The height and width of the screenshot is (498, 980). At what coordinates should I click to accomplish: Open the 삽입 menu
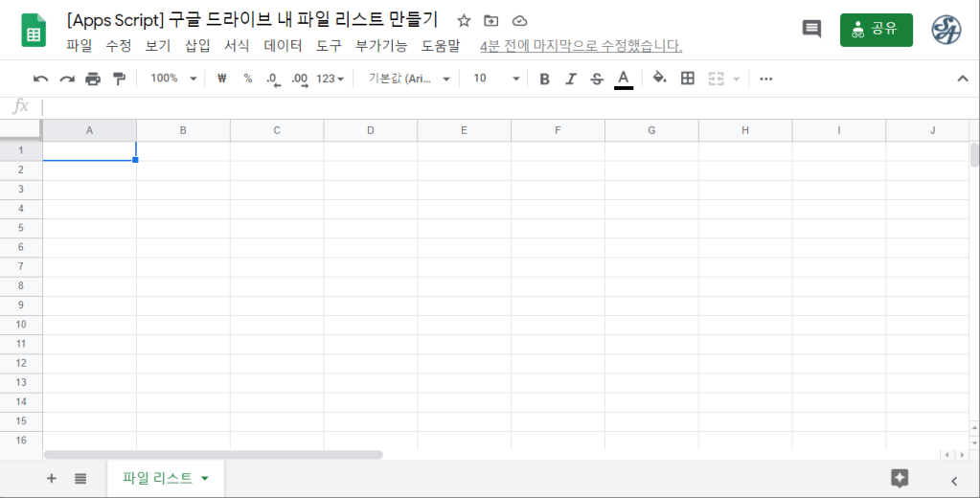[197, 45]
